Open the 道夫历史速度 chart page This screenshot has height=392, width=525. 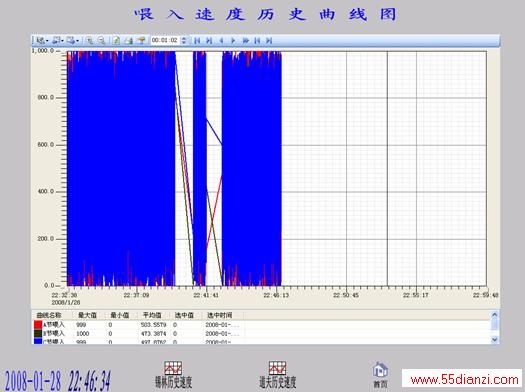click(x=278, y=375)
